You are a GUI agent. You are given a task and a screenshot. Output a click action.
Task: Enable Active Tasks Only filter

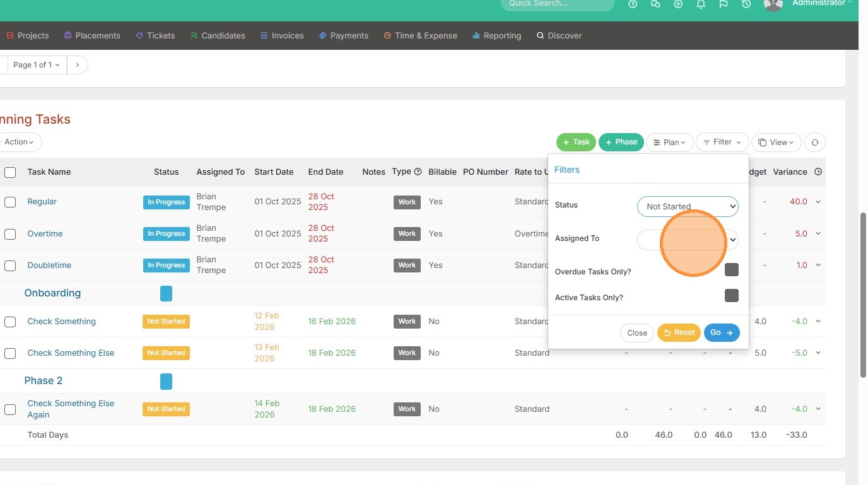(732, 296)
